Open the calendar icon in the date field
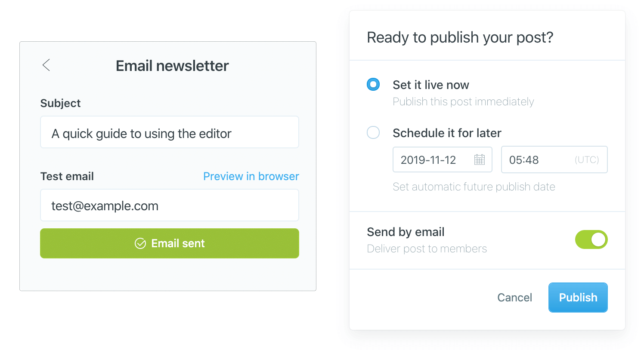Screen dimensions: 644x356 pos(479,160)
